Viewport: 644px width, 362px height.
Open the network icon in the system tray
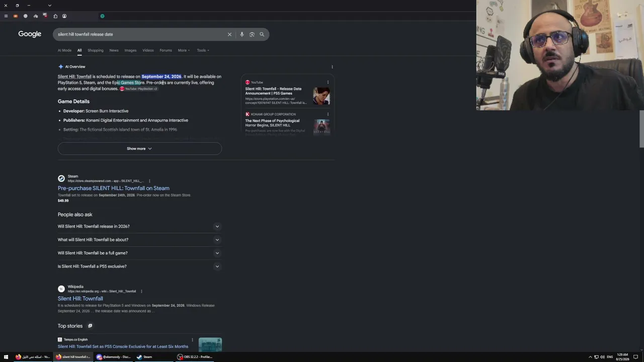click(596, 357)
